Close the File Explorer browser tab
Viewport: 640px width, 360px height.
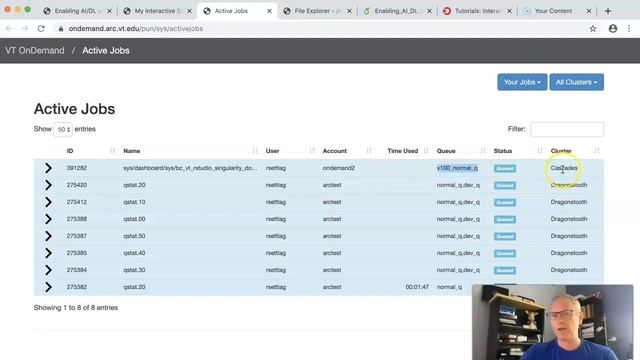pyautogui.click(x=349, y=11)
